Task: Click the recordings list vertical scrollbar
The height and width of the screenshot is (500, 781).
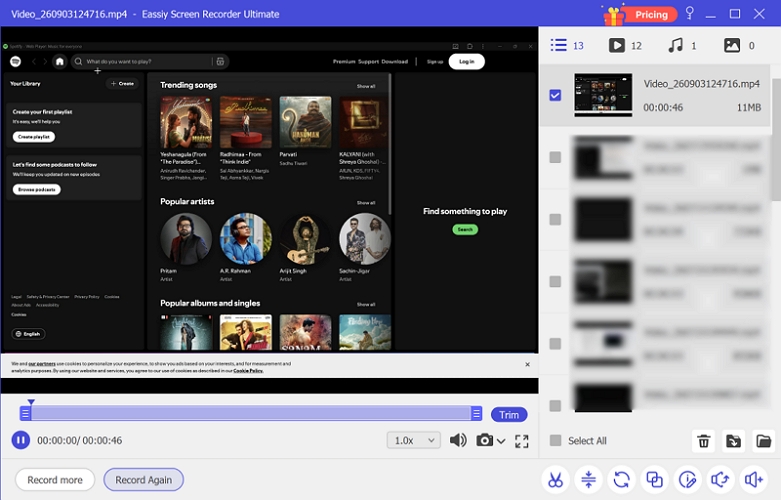Action: [x=776, y=139]
